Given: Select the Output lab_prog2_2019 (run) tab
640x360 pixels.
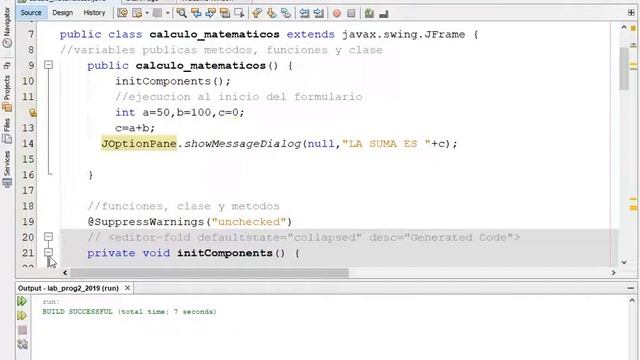Looking at the screenshot, I should tap(68, 288).
